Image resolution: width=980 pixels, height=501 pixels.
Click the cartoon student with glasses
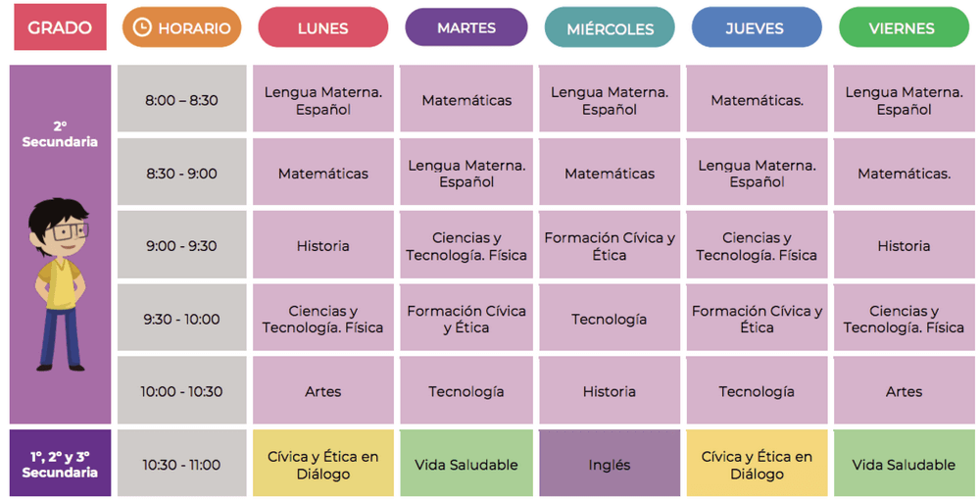(x=59, y=279)
